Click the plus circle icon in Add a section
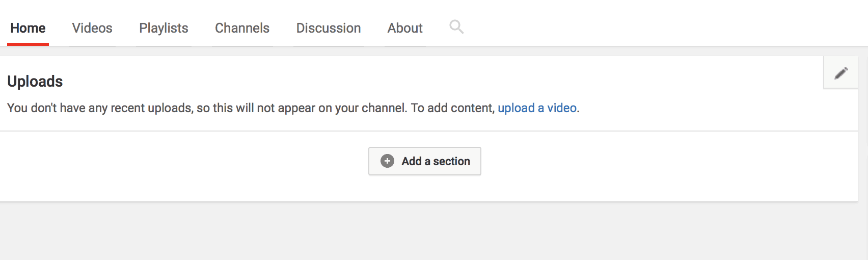The width and height of the screenshot is (868, 260). [388, 161]
